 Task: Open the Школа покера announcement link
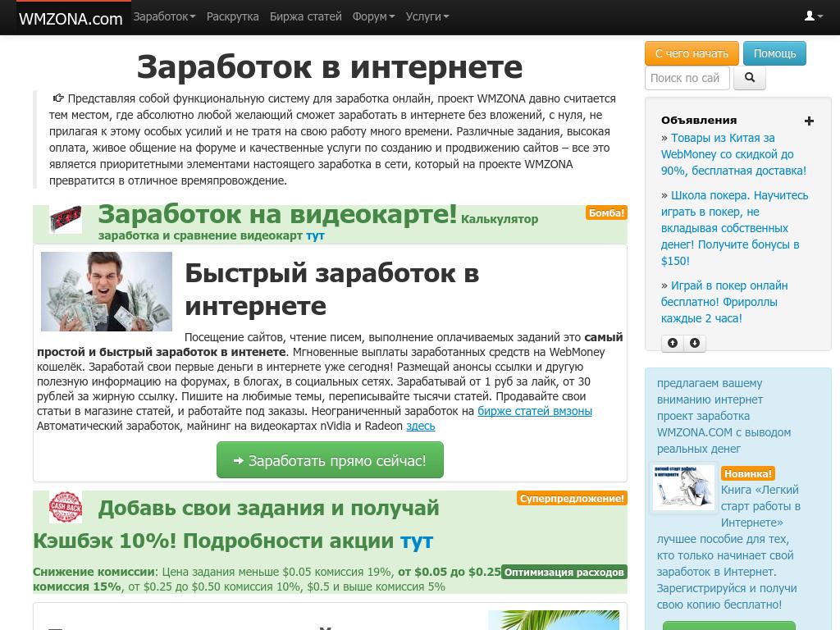pos(734,228)
